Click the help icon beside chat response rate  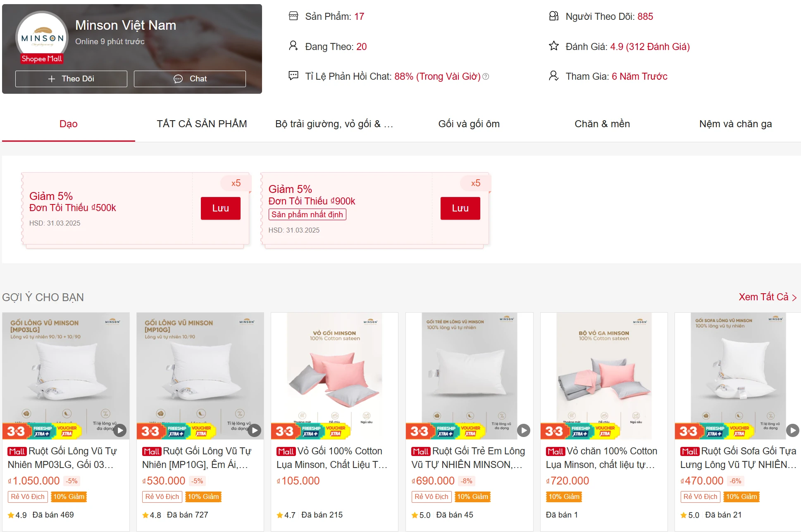tap(486, 76)
